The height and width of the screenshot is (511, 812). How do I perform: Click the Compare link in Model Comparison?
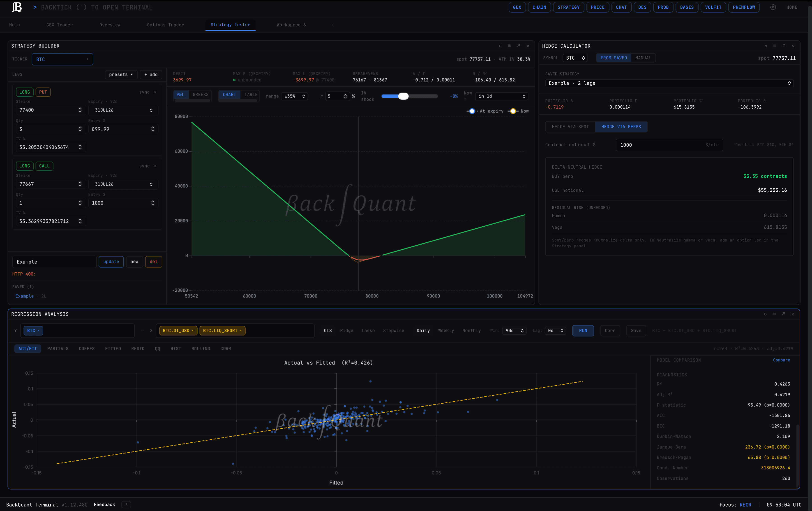click(781, 360)
